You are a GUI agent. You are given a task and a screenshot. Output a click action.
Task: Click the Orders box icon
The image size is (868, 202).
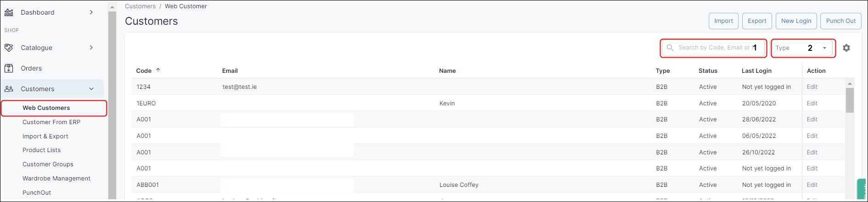pos(9,68)
